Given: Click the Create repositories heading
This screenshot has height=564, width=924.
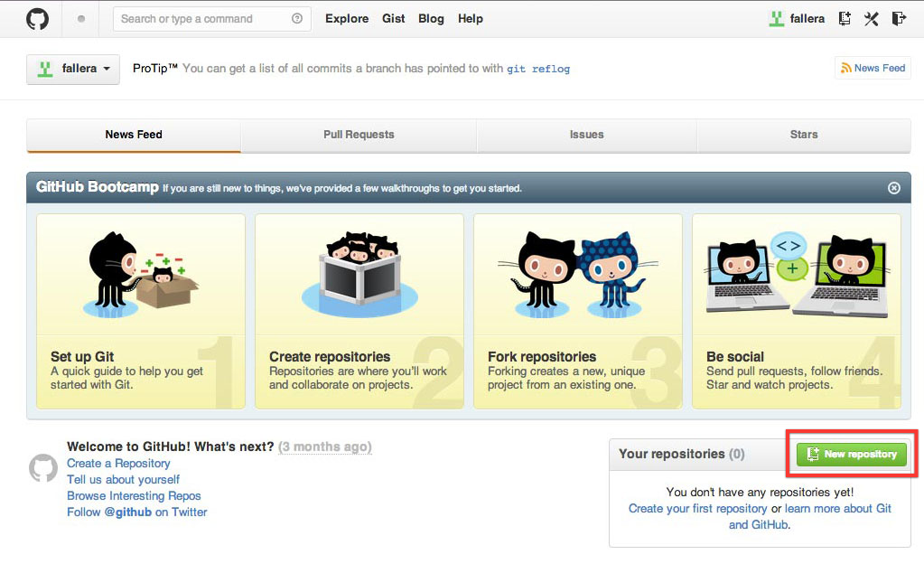Looking at the screenshot, I should click(330, 356).
